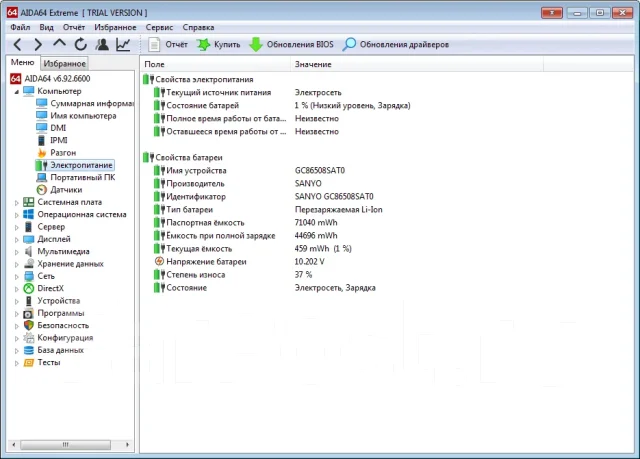The width and height of the screenshot is (640, 459).
Task: Select the IPMI tree item
Action: (x=52, y=140)
